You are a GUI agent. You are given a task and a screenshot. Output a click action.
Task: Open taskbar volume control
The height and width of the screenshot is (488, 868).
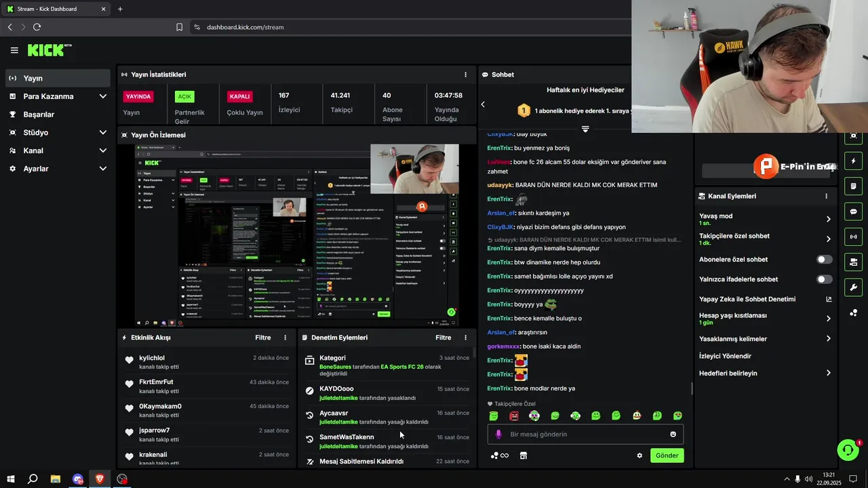[808, 479]
